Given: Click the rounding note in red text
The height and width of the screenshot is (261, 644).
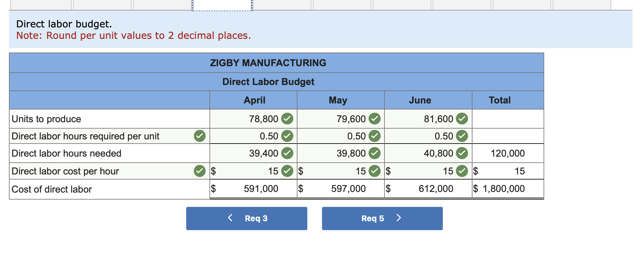Looking at the screenshot, I should coord(134,35).
